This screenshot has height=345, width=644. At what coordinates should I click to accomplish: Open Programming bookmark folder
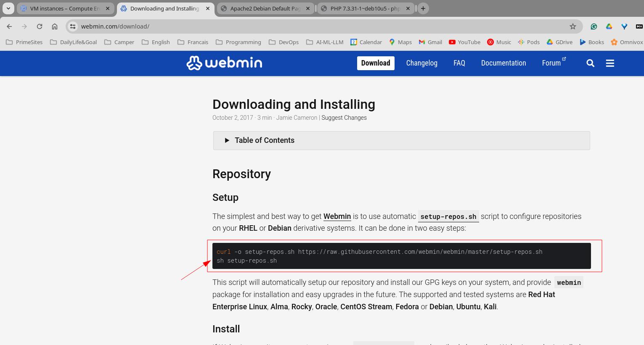pos(238,42)
